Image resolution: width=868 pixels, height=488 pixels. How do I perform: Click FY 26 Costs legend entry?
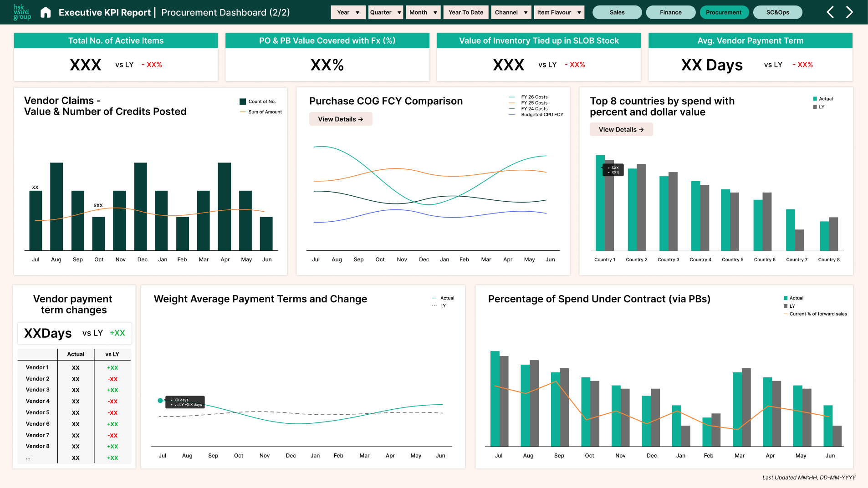click(528, 97)
